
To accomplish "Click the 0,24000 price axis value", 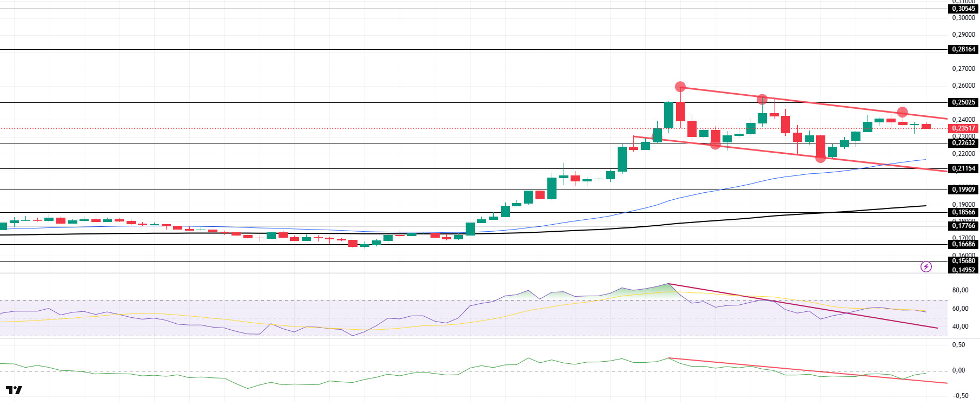I will (963, 120).
